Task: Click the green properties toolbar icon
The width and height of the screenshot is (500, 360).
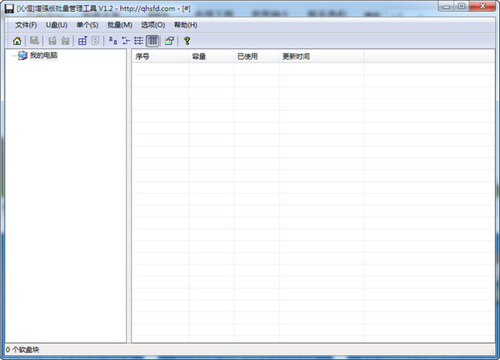Action: point(170,41)
